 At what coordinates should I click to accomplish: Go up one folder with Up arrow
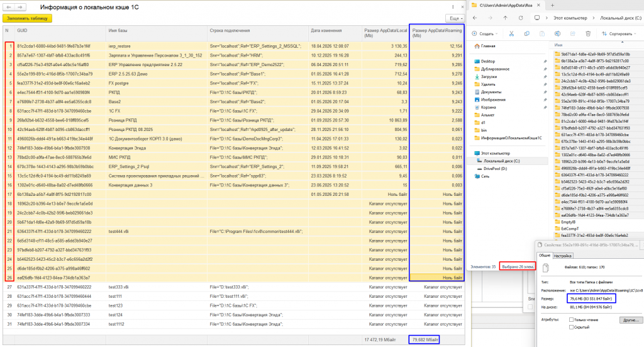[505, 18]
